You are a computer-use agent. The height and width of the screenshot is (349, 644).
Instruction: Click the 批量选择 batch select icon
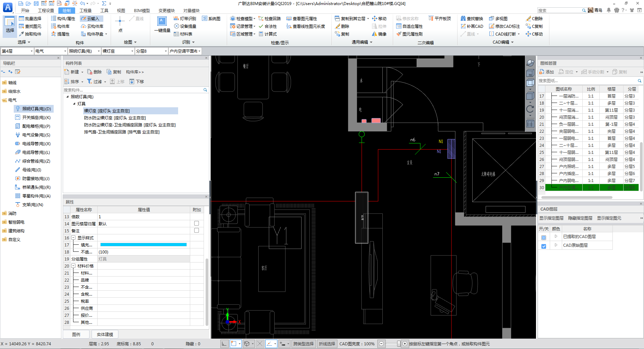click(30, 19)
